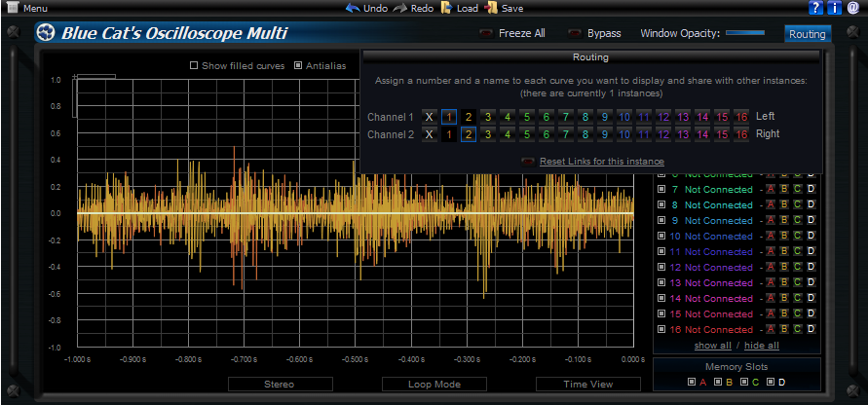
Task: Open the Time View selector
Action: coord(587,384)
